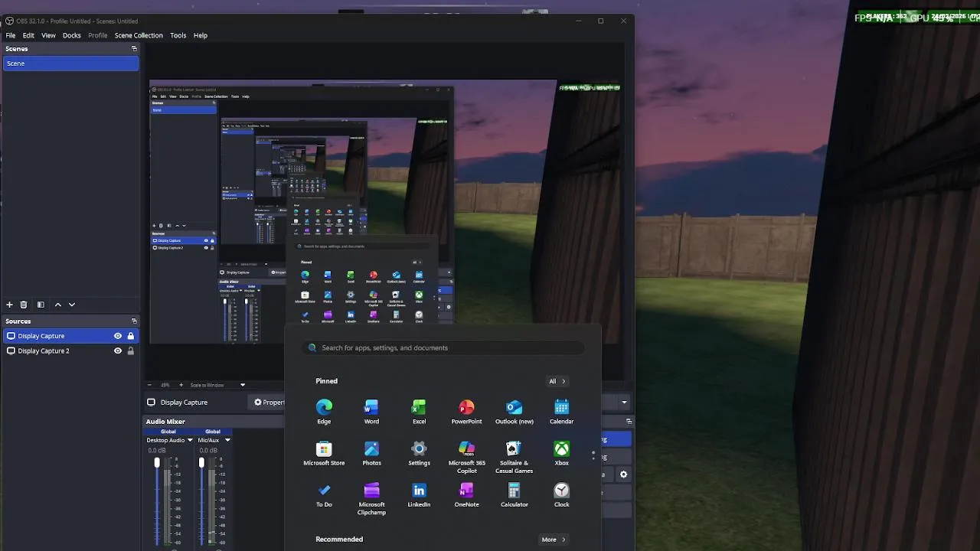Screen dimensions: 980x551
Task: Click the OBS preview canvas thumbnail
Action: coord(387,212)
